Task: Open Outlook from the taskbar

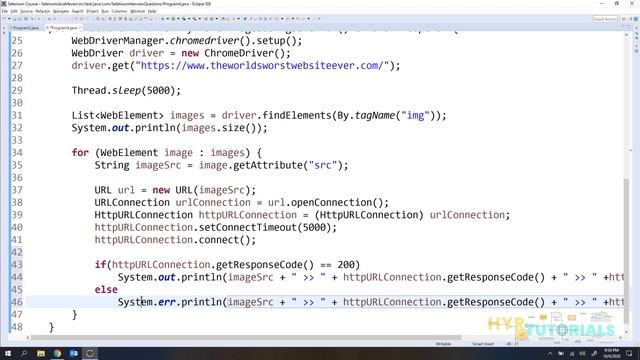Action: click(73, 353)
